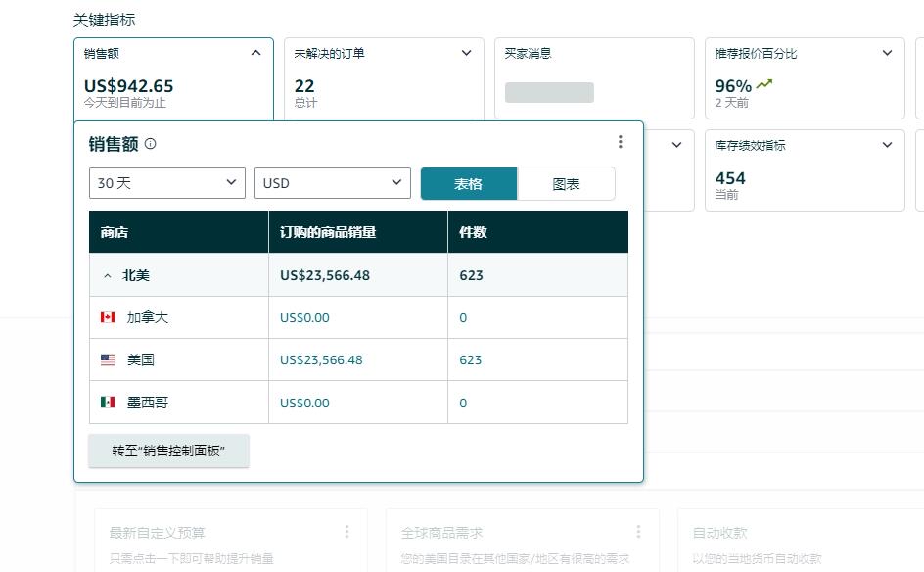Image resolution: width=924 pixels, height=572 pixels.
Task: Switch to the 表格 view tab
Action: 468,184
